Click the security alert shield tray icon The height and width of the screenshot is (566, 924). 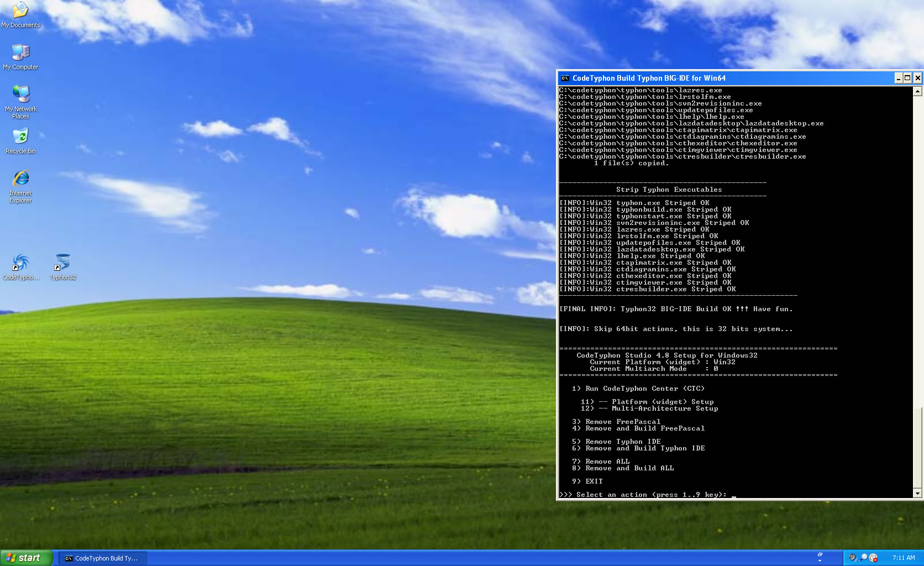pos(873,558)
